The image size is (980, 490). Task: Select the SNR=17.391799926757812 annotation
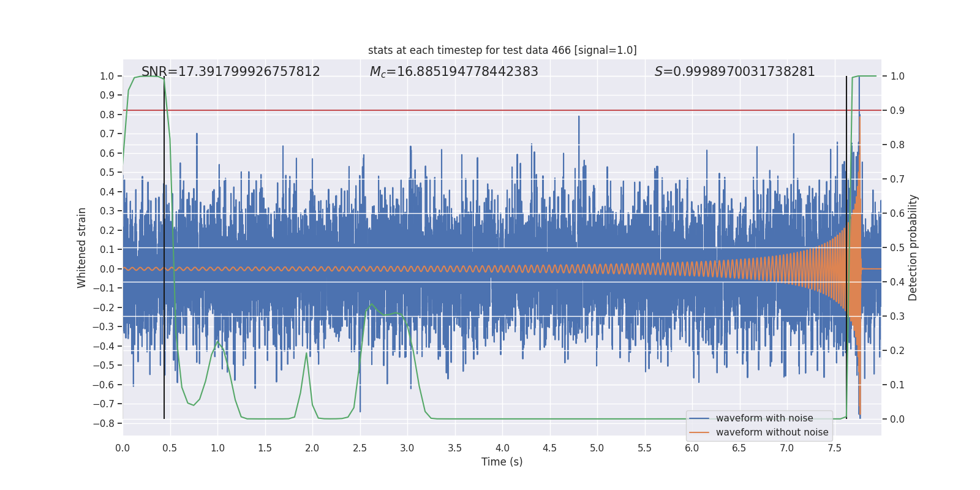231,72
